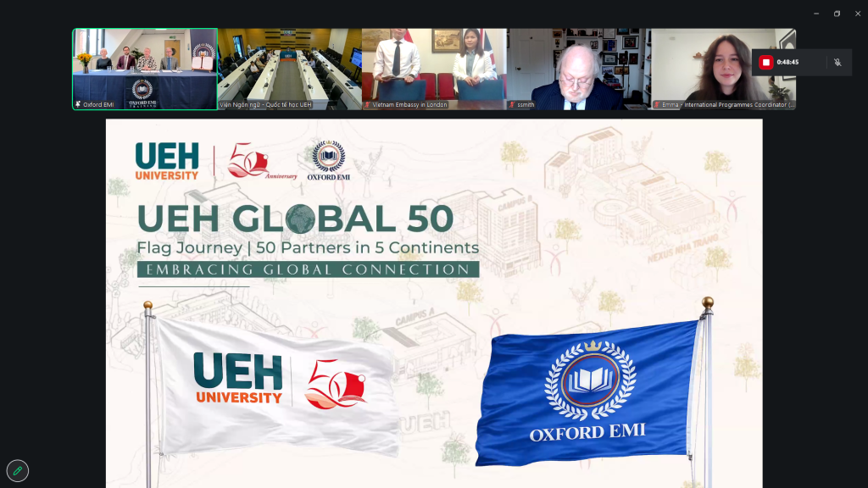This screenshot has width=868, height=488.
Task: Select the UEH conference room video tile
Action: tap(289, 66)
